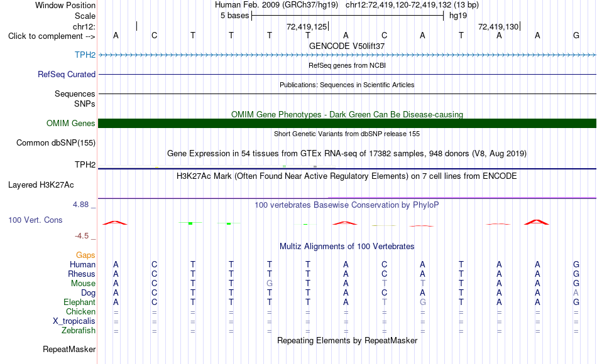The width and height of the screenshot is (597, 364).
Task: Click the 72,419,125 coordinate marker
Action: click(307, 26)
